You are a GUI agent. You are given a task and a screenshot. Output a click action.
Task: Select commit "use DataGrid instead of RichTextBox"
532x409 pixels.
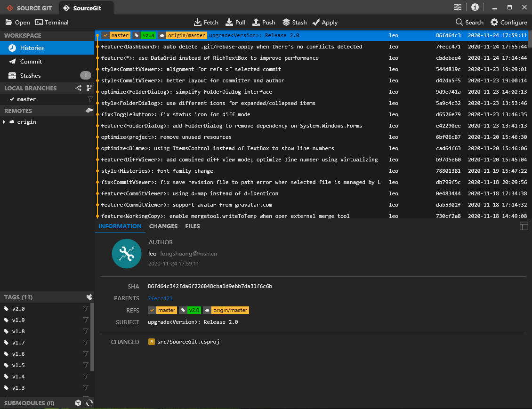click(x=312, y=58)
